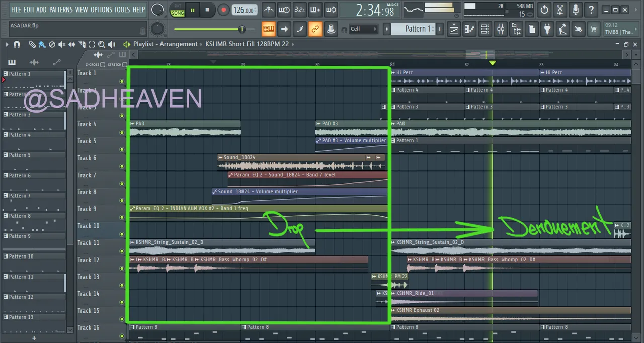644x343 pixels.
Task: Open the VIEW menu
Action: pyautogui.click(x=82, y=10)
